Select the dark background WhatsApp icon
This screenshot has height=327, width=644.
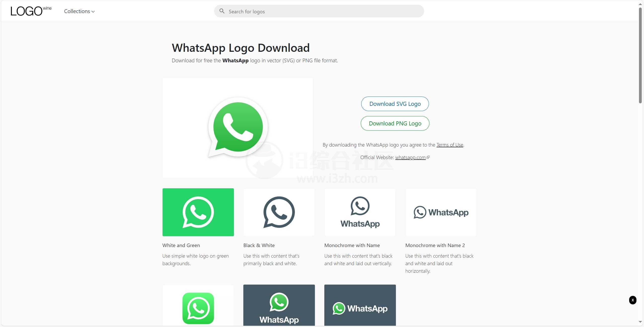click(x=279, y=305)
